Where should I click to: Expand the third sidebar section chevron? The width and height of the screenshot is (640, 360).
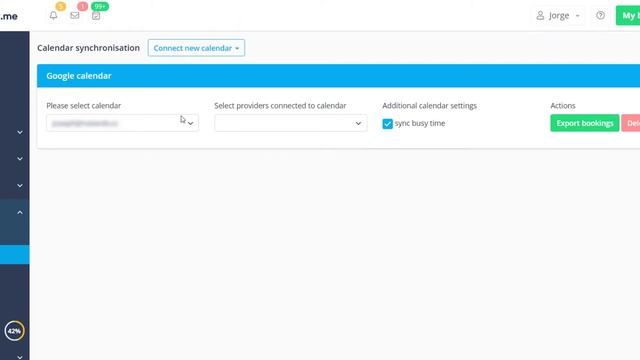(20, 185)
